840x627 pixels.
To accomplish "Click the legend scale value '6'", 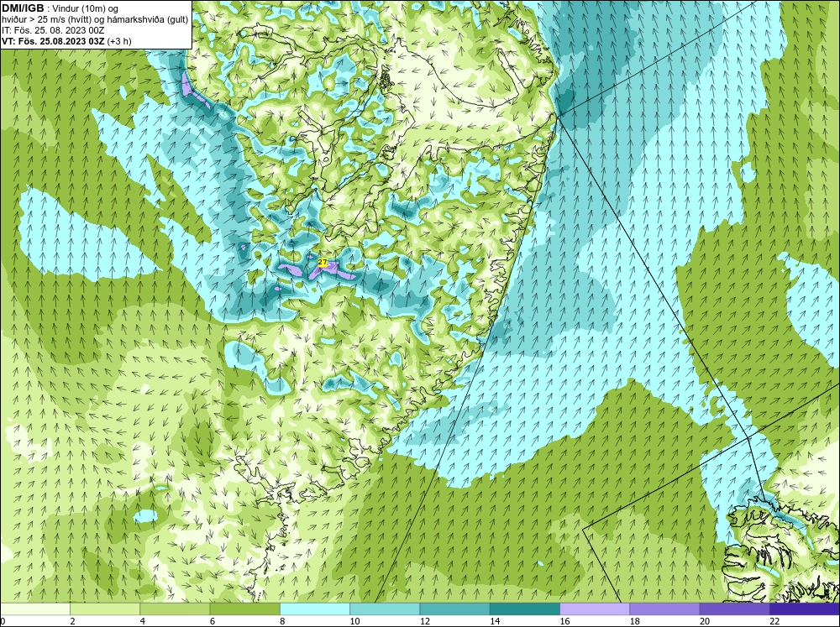I will tap(213, 621).
